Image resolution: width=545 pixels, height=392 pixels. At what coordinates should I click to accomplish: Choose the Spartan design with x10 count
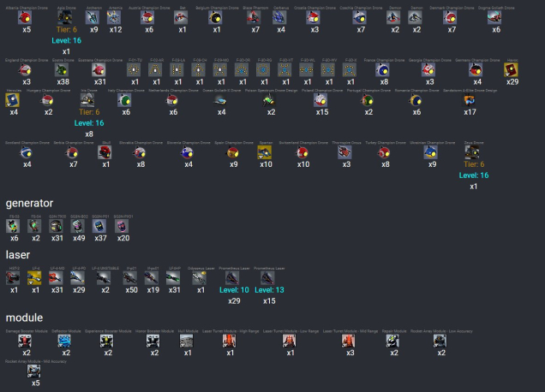click(x=266, y=152)
